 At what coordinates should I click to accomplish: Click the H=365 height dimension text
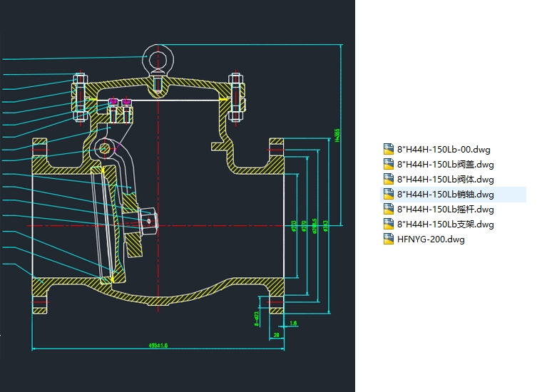pos(337,135)
